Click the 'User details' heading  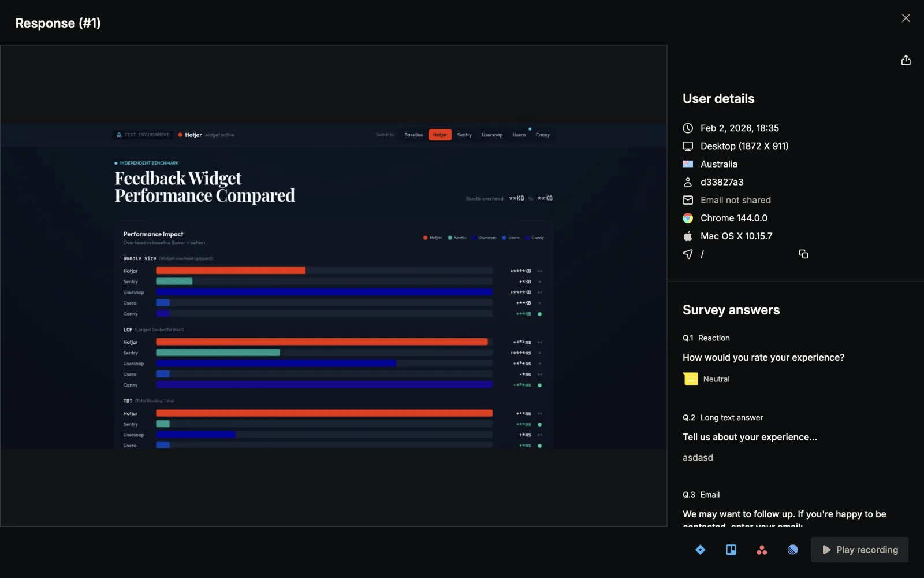coord(718,99)
